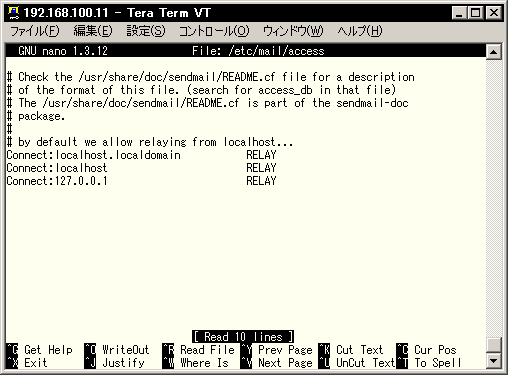Click the scrollbar up arrow
This screenshot has height=375, width=508.
(x=493, y=52)
